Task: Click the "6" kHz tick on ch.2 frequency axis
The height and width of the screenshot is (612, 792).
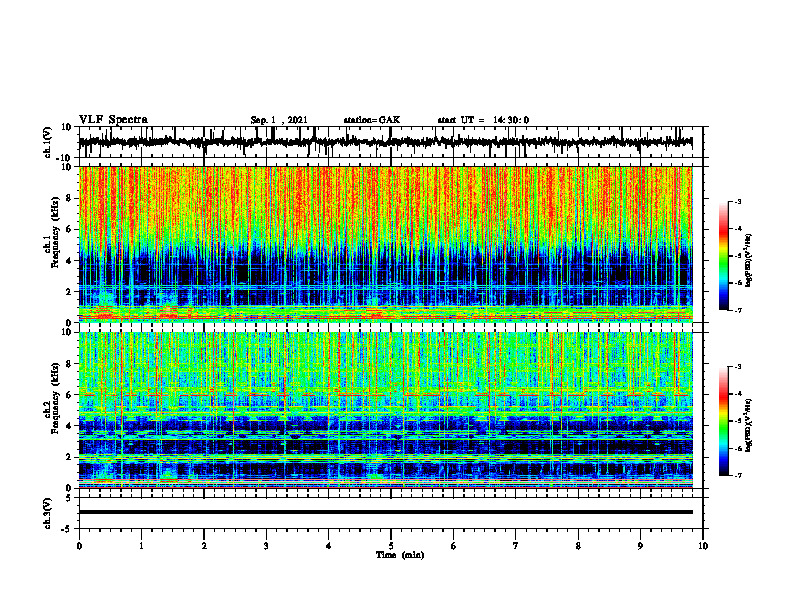Action: [69, 394]
